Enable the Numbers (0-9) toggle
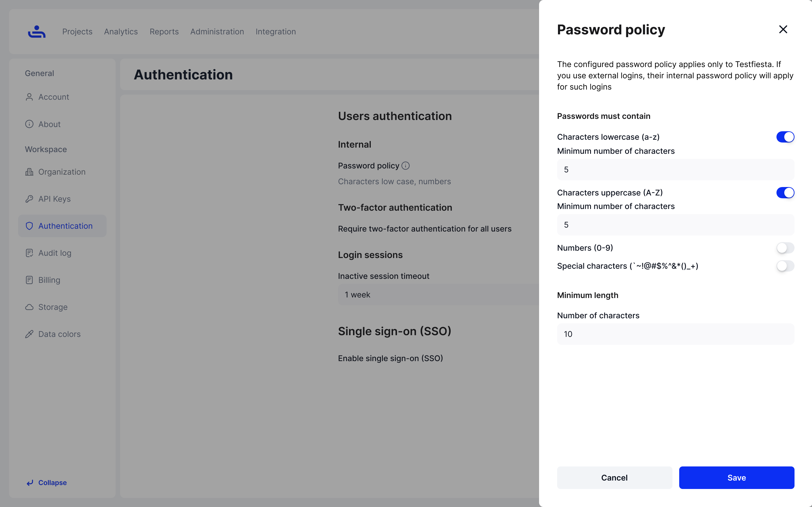Viewport: 812px width, 507px height. [785, 248]
